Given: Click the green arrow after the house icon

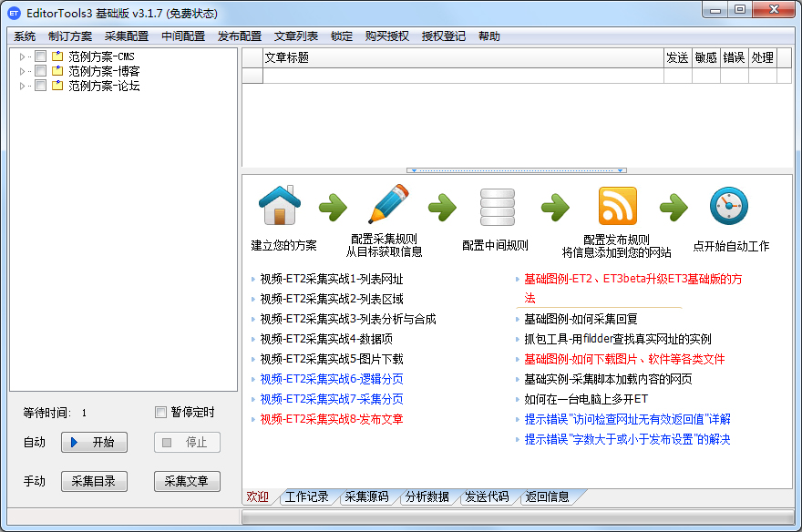Looking at the screenshot, I should (333, 207).
